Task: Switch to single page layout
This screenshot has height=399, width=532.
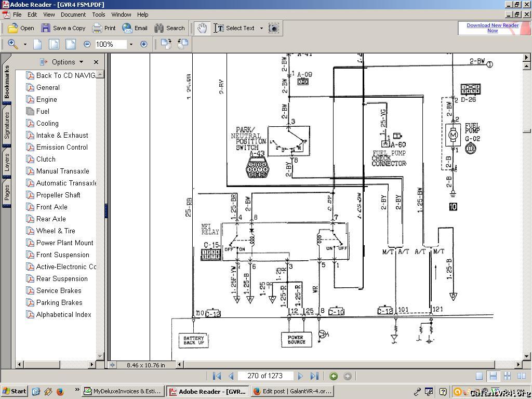Action: coord(479,376)
